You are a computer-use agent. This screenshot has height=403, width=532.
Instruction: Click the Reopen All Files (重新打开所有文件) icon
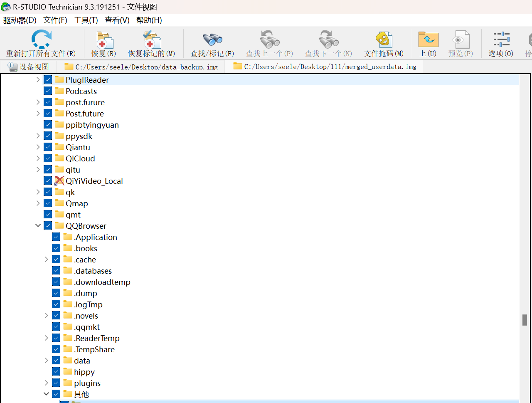[x=41, y=40]
